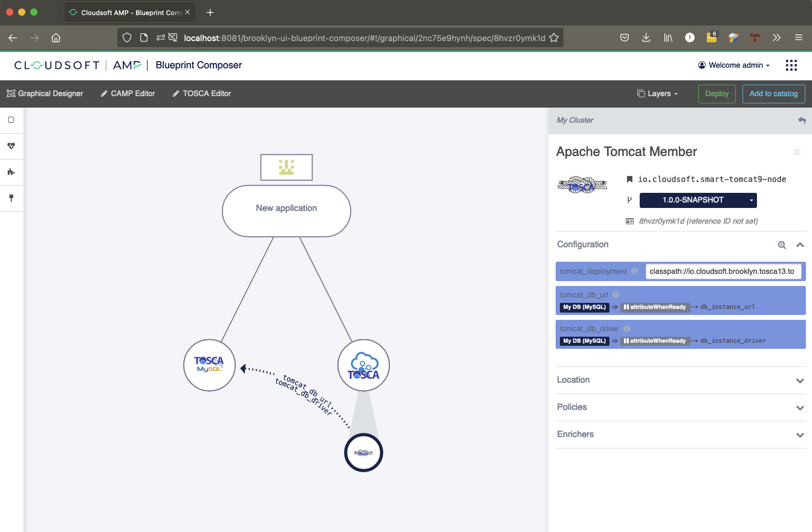Click the rainbow cloud extension icon
Image resolution: width=812 pixels, height=532 pixels.
733,37
